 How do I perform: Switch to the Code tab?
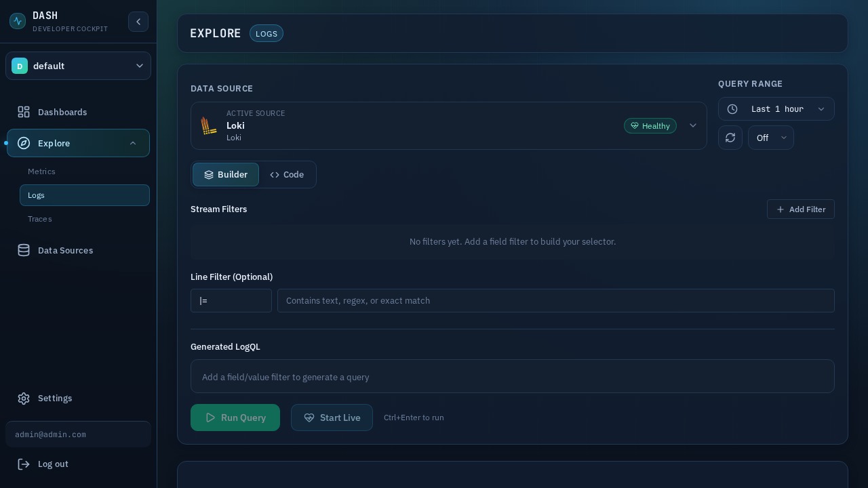tap(287, 174)
